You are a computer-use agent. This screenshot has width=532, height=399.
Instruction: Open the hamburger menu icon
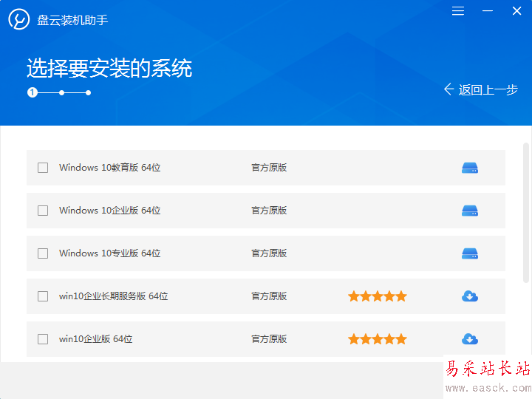tap(458, 11)
